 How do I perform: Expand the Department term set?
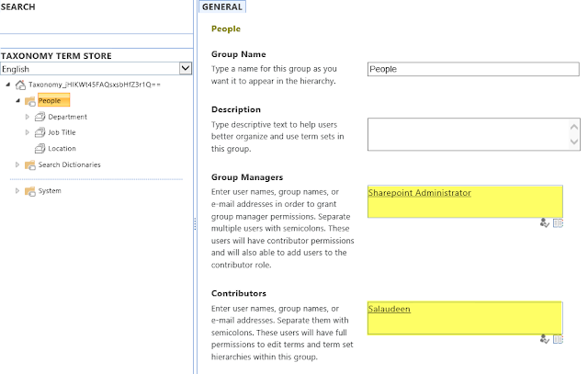tap(27, 117)
